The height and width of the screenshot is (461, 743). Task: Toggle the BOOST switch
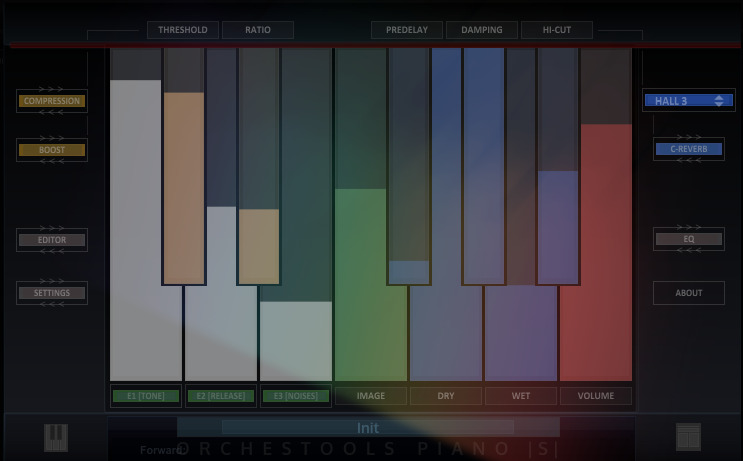(52, 150)
